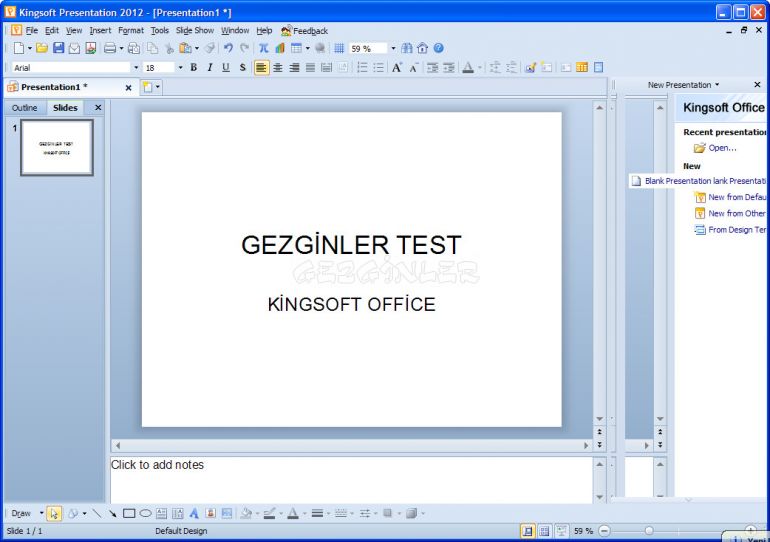
Task: Open the zoom 59 % dropdown in toolbar
Action: [x=393, y=48]
